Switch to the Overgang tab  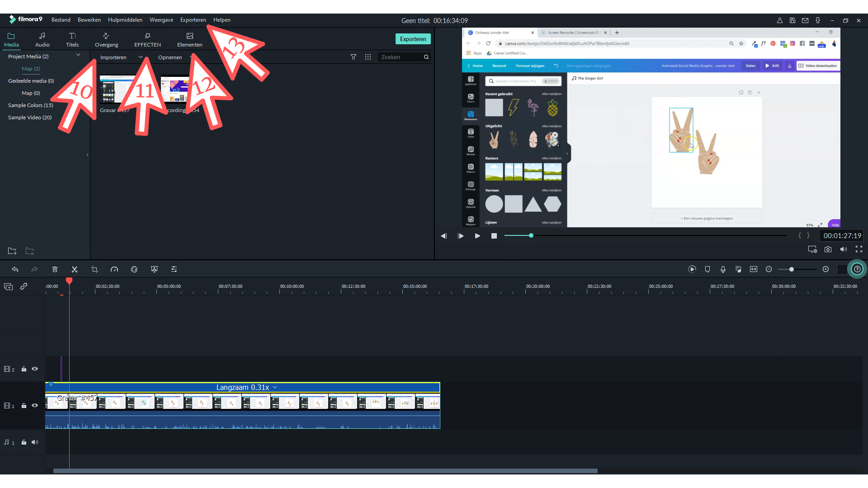(106, 40)
